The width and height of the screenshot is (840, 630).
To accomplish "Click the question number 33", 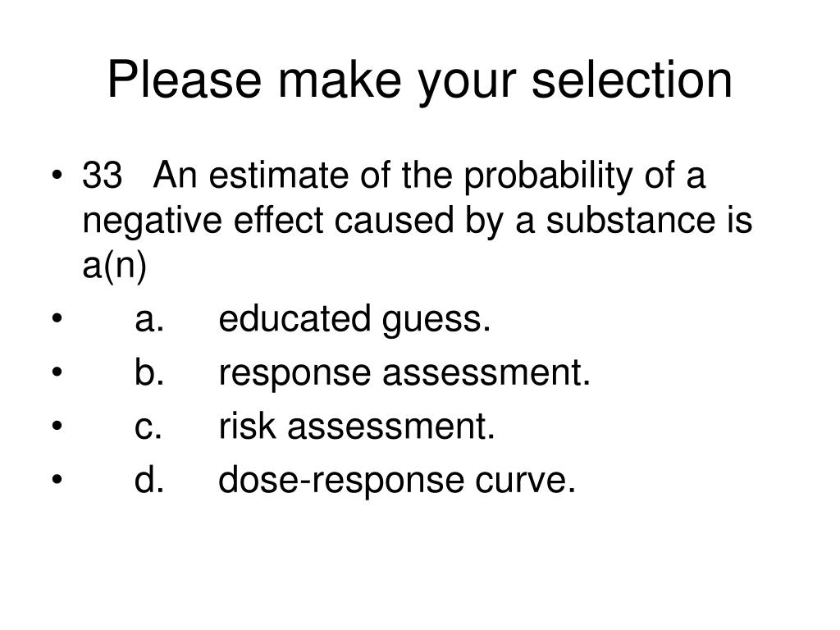I will coord(102,176).
